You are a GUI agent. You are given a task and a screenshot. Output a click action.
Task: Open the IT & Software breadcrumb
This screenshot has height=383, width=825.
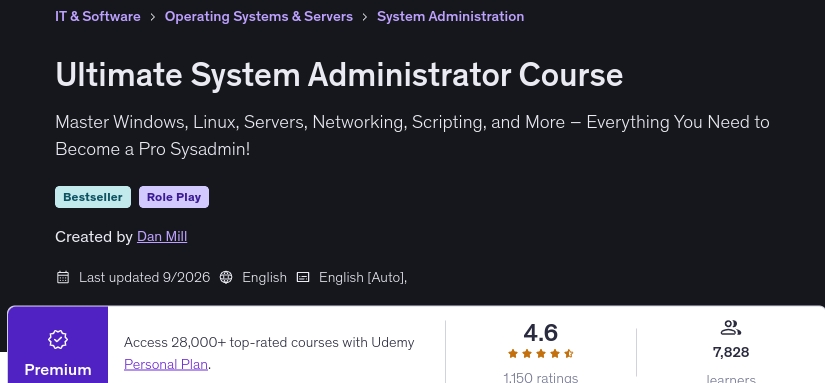[x=98, y=16]
